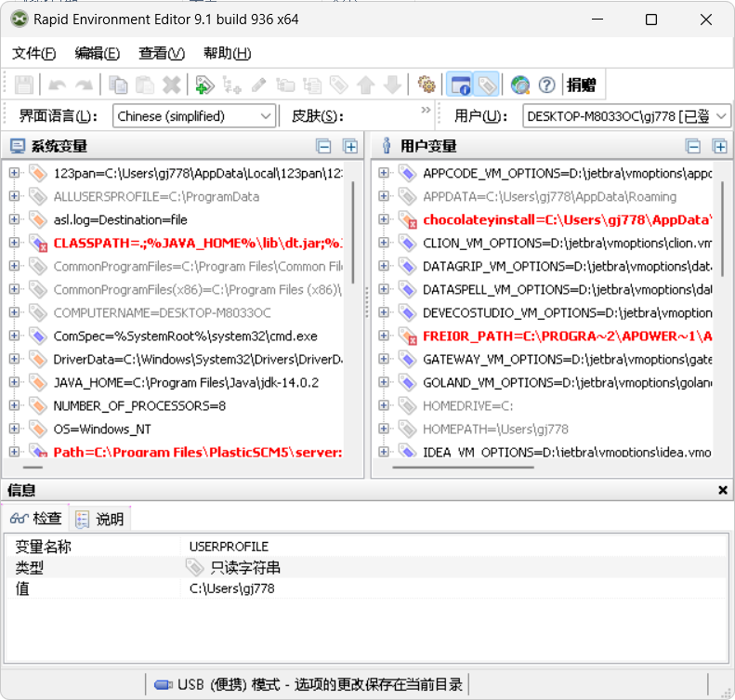Collapse all system variables
Viewport: 735px width, 700px height.
323,146
